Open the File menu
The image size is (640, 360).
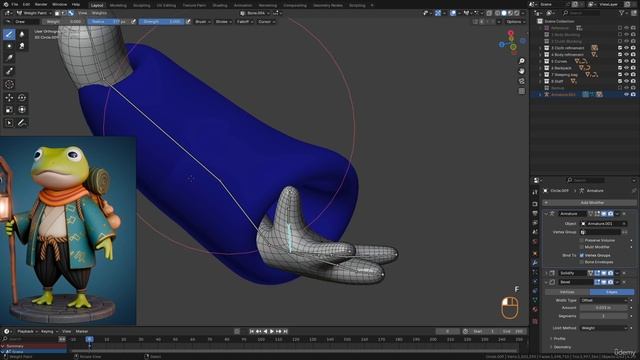[x=15, y=4]
